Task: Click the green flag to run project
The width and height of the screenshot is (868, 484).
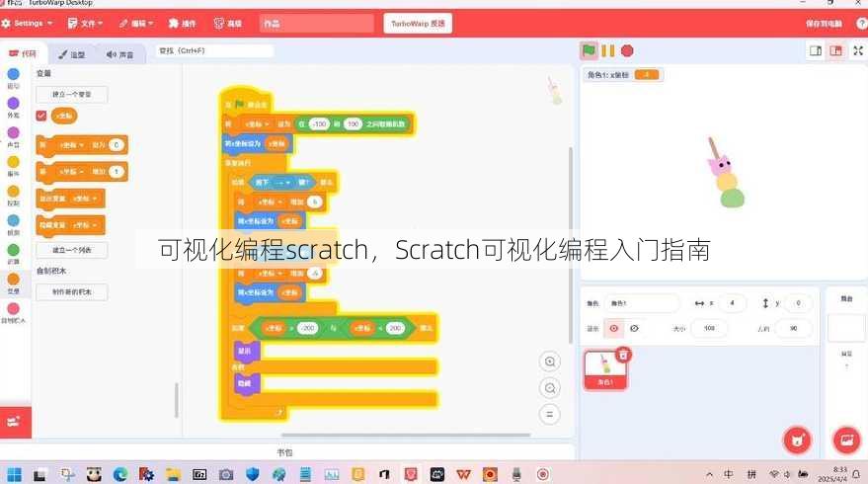Action: click(589, 51)
